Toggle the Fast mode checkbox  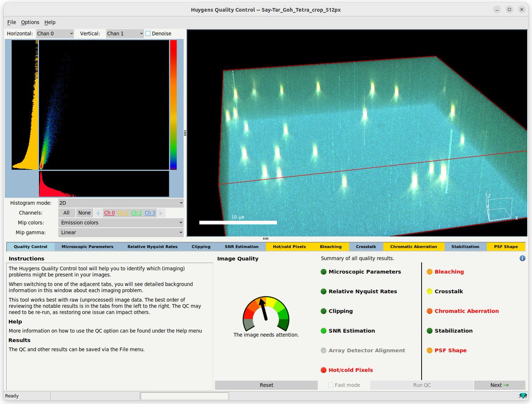(331, 385)
